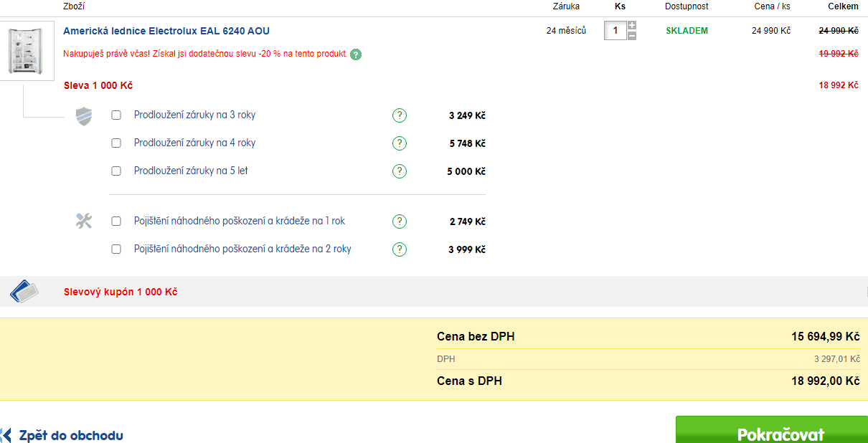This screenshot has width=868, height=443.
Task: Click help icon for 3-year warranty extension
Action: coord(400,115)
